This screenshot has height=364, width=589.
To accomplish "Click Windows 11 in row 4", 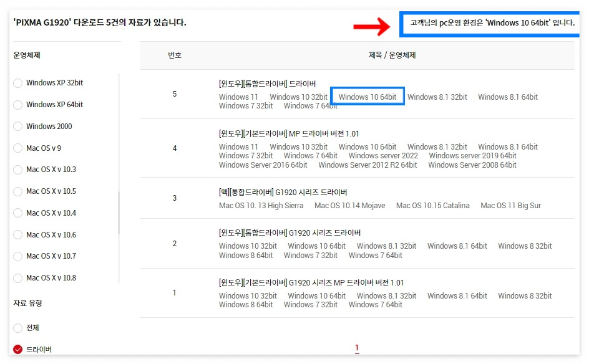I will point(238,146).
